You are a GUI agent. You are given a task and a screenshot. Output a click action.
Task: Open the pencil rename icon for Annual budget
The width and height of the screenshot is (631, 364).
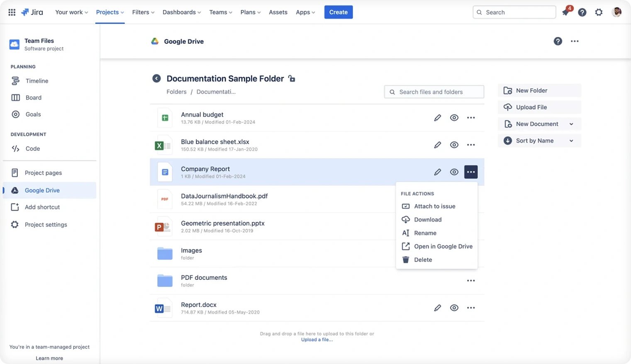(437, 117)
